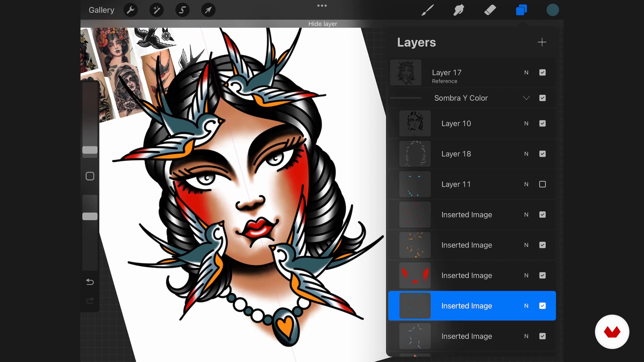The image size is (644, 362).
Task: Open the three-dot menu at top center
Action: [x=322, y=6]
